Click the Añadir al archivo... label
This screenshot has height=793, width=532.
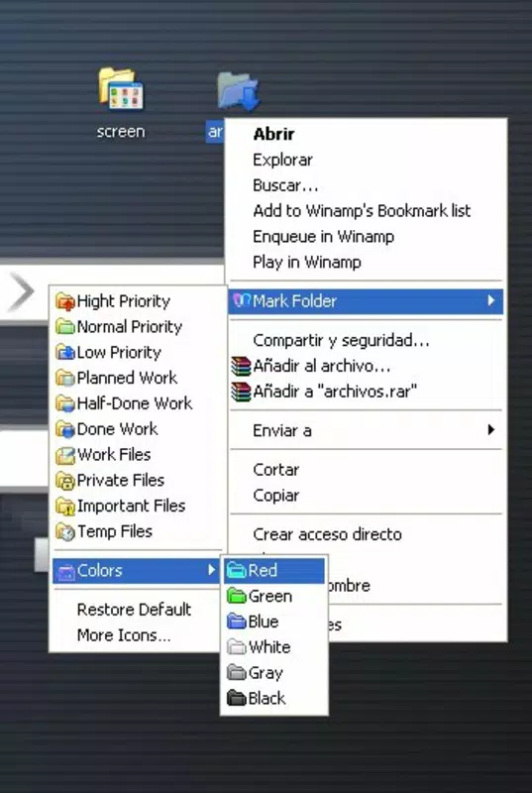321,366
